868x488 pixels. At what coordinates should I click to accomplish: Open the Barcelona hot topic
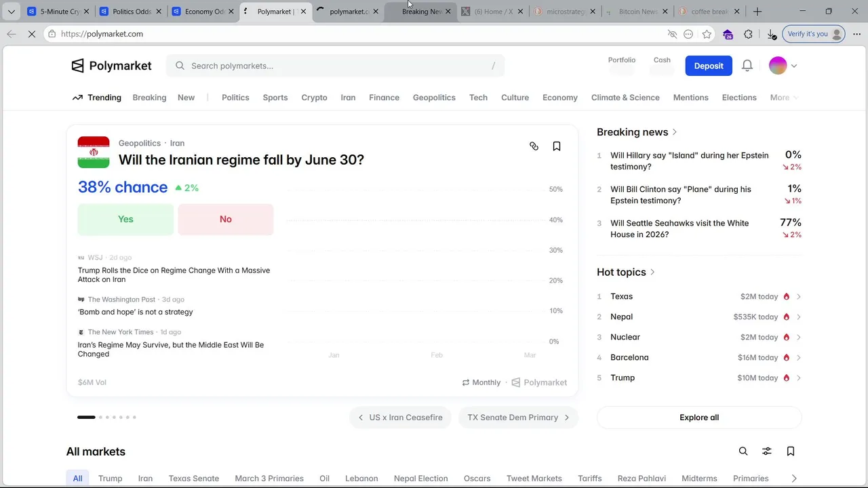click(699, 358)
